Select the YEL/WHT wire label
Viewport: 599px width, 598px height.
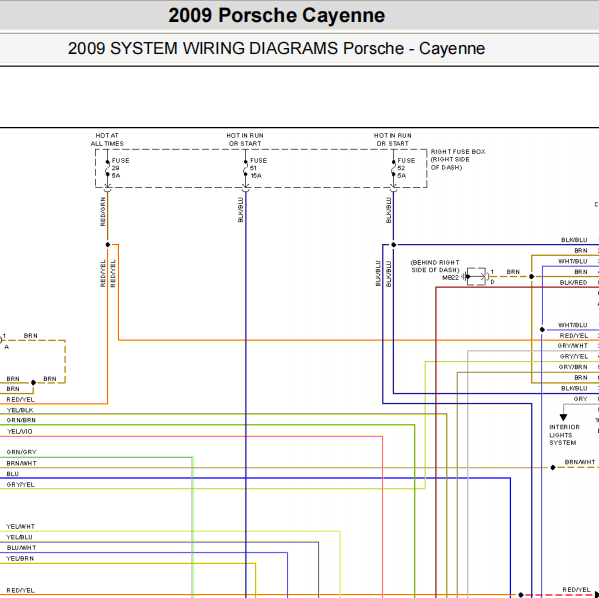point(21,527)
